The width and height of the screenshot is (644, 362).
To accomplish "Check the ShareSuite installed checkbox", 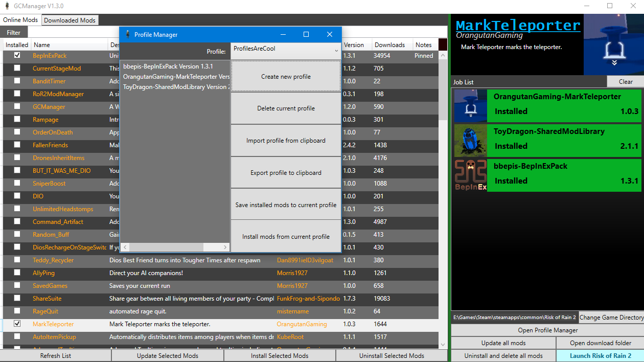I will click(17, 298).
